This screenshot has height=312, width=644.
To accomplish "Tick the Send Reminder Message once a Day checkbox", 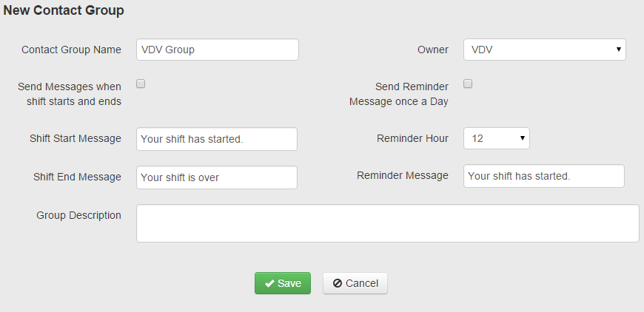I will point(468,84).
